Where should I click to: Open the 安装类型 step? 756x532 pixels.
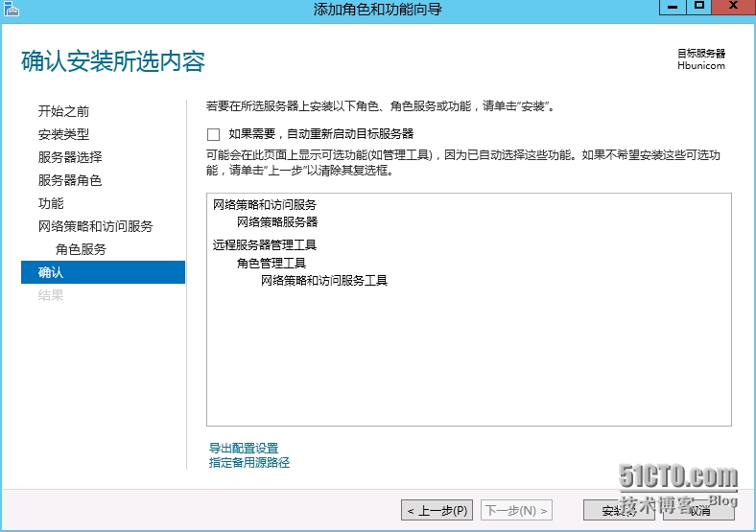click(63, 134)
